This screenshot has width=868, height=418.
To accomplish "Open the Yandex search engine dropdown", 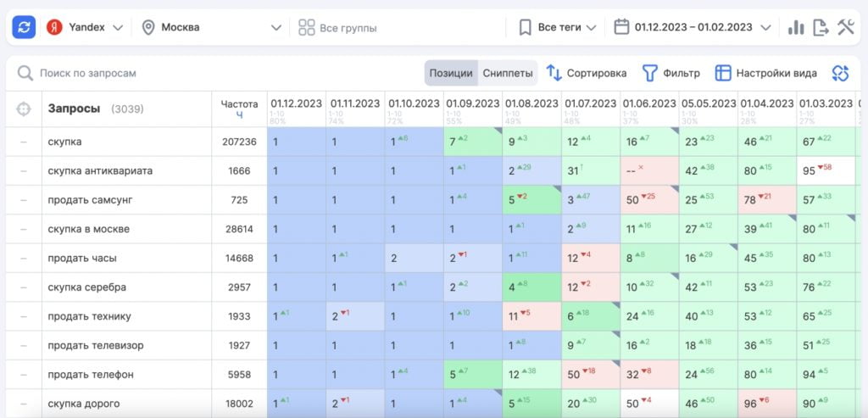I will click(x=85, y=27).
